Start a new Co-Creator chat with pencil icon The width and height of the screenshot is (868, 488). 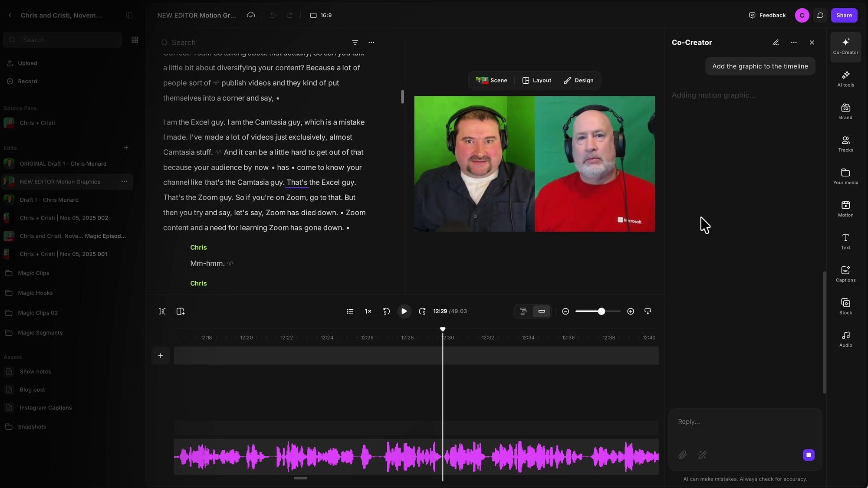pos(776,43)
